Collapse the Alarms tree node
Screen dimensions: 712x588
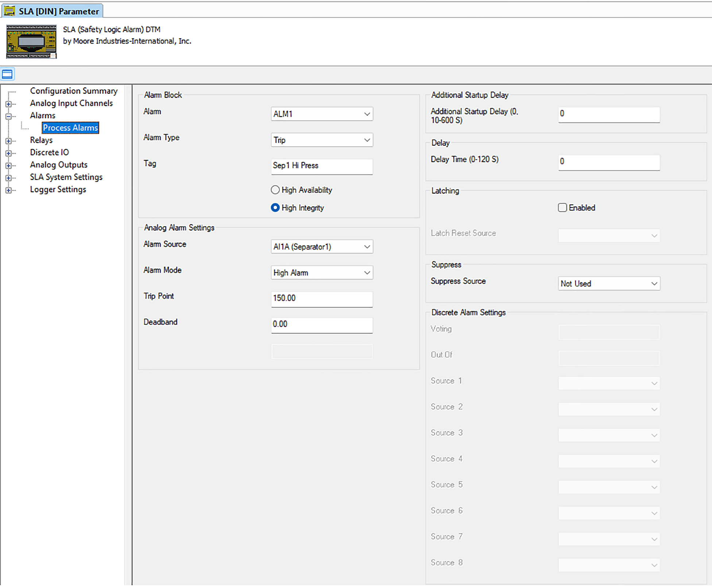8,116
